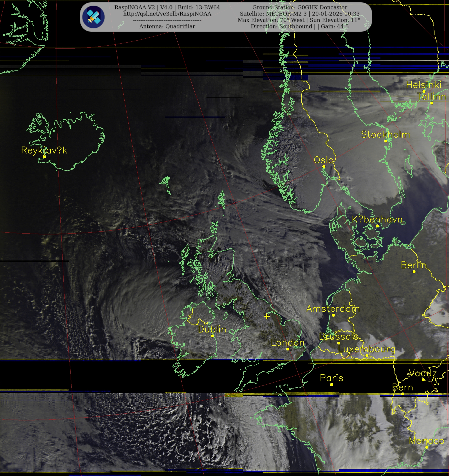Click the Monaco city marker dot
Image resolution: width=449 pixels, height=476 pixels.
tap(427, 447)
